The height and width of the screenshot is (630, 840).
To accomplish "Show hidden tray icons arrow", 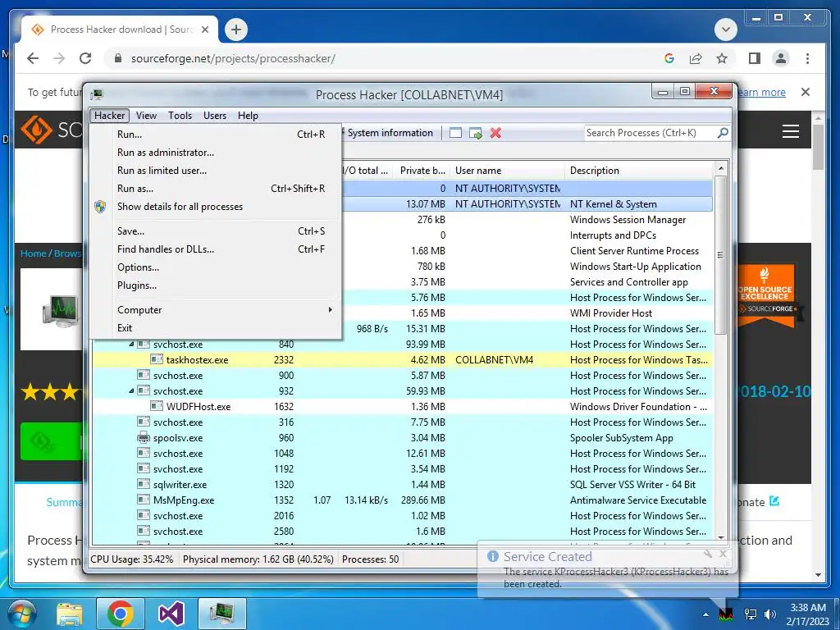I will 705,614.
